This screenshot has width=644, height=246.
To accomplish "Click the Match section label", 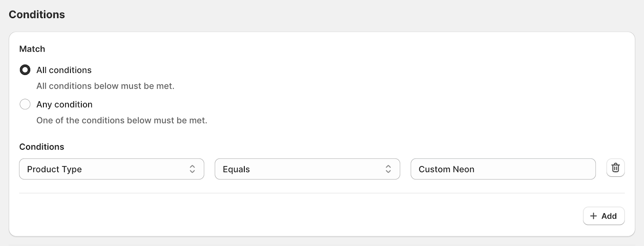I will (x=32, y=49).
